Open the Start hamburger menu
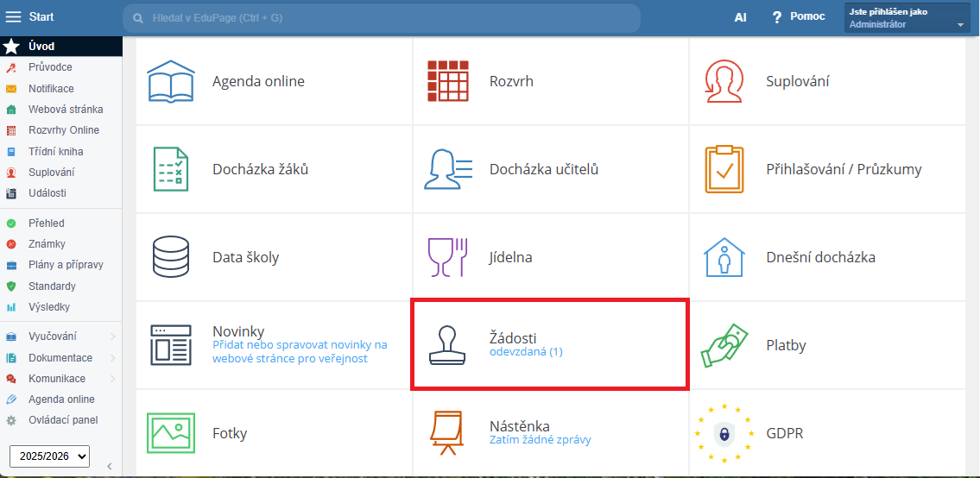980x478 pixels. (13, 17)
